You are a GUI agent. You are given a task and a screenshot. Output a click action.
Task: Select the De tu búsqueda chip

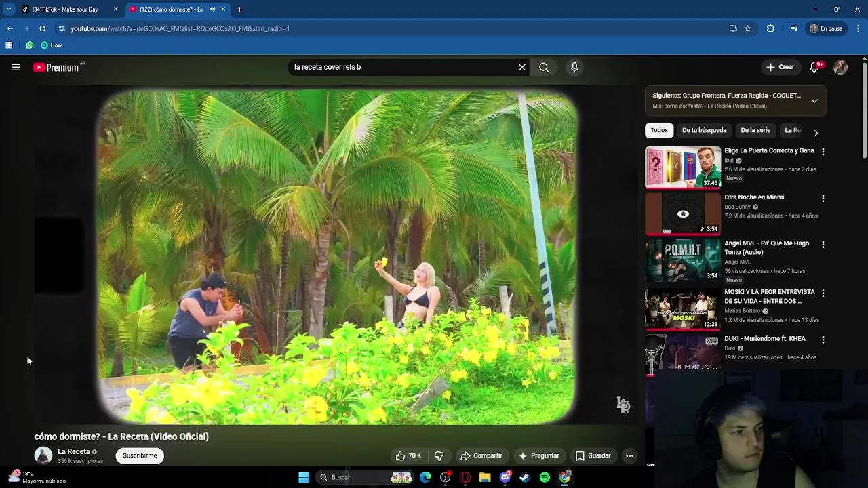[704, 130]
